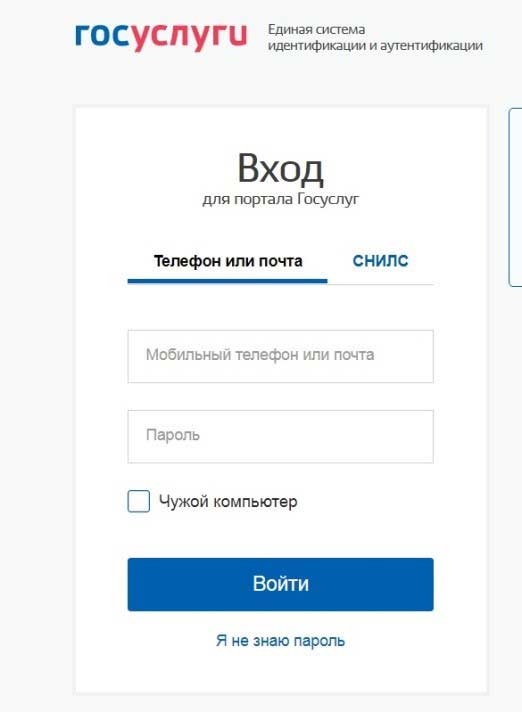Click the partially visible panel at right edge
The image size is (522, 712).
(x=515, y=197)
